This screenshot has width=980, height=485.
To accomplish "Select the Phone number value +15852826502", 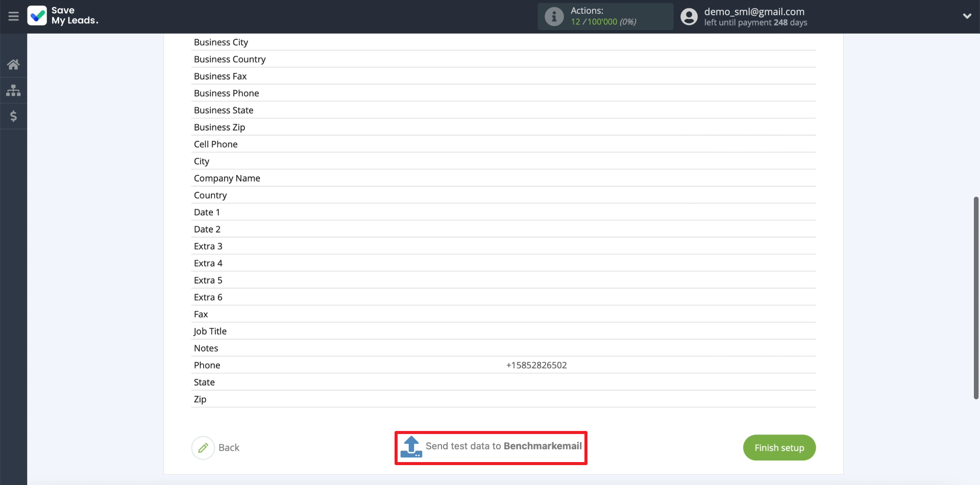I will (x=536, y=365).
